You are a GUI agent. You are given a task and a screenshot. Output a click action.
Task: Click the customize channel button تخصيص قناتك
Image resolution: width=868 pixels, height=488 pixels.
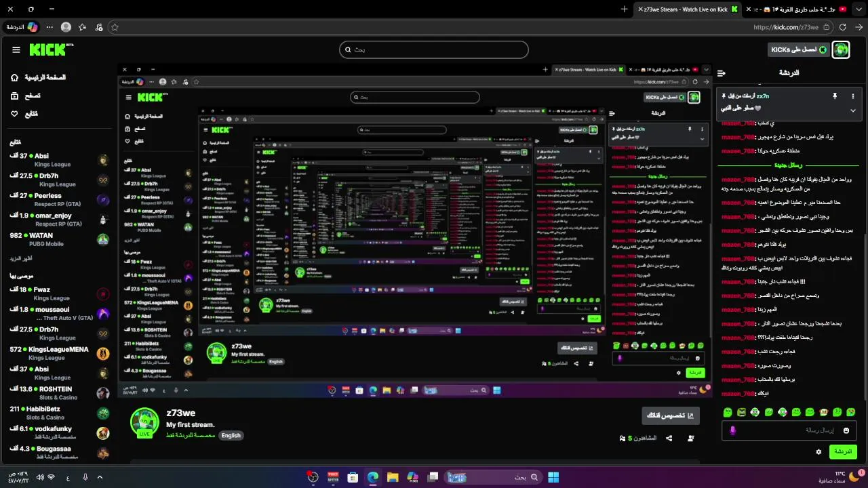[x=671, y=415]
